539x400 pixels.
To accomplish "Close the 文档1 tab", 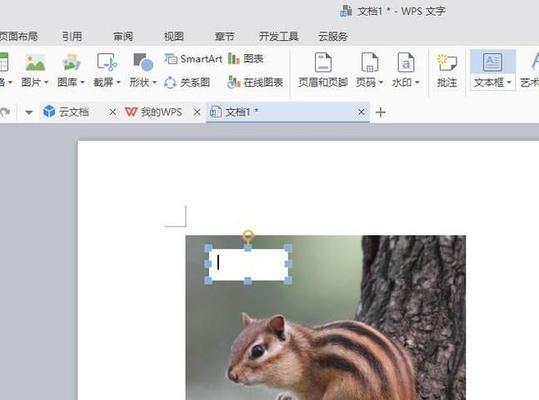I will [x=361, y=112].
